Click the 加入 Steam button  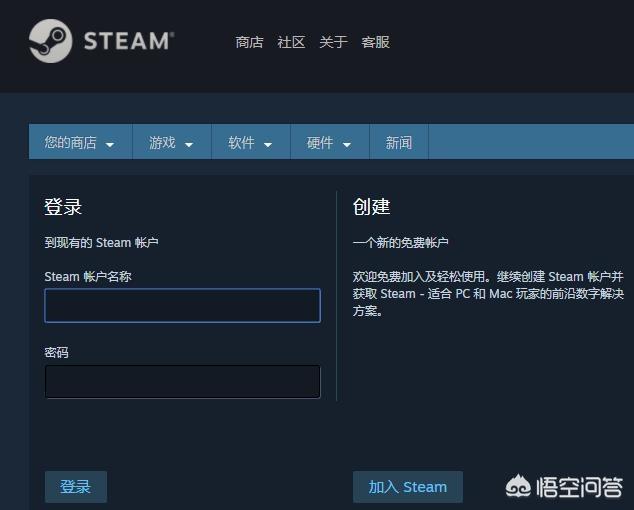[407, 487]
